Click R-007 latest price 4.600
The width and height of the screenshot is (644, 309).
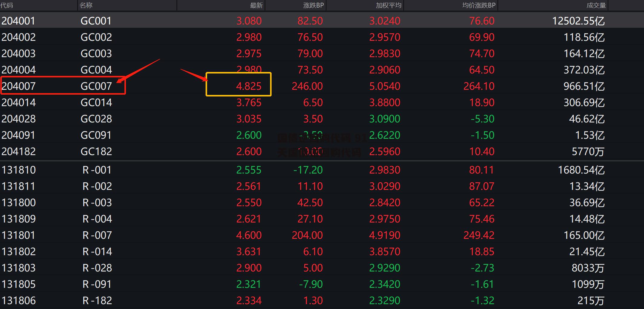(249, 235)
